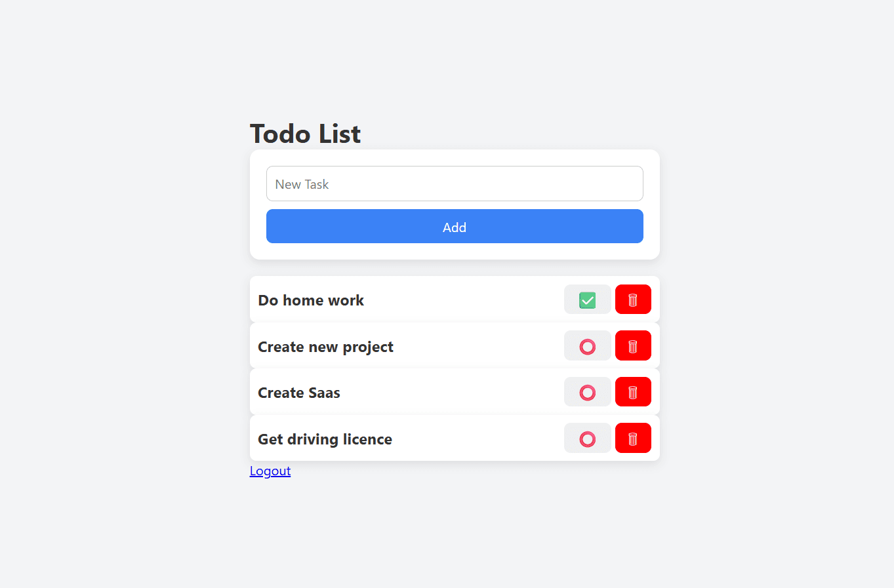
Task: Delete the 'Do home work' task
Action: [632, 299]
